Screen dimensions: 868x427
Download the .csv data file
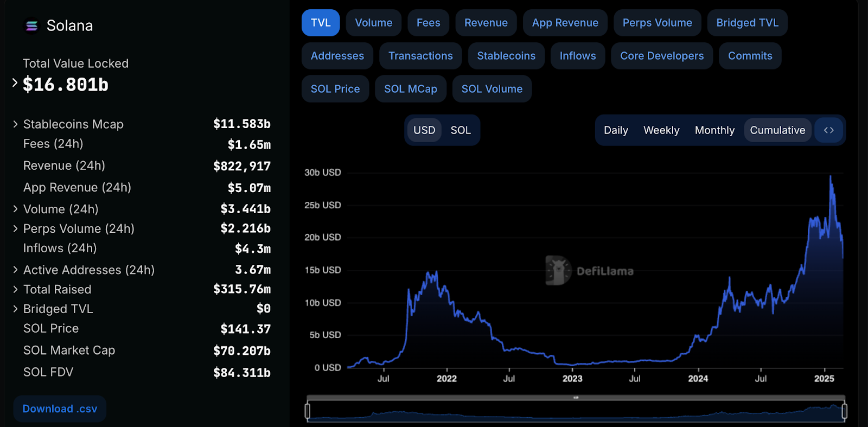pyautogui.click(x=60, y=409)
